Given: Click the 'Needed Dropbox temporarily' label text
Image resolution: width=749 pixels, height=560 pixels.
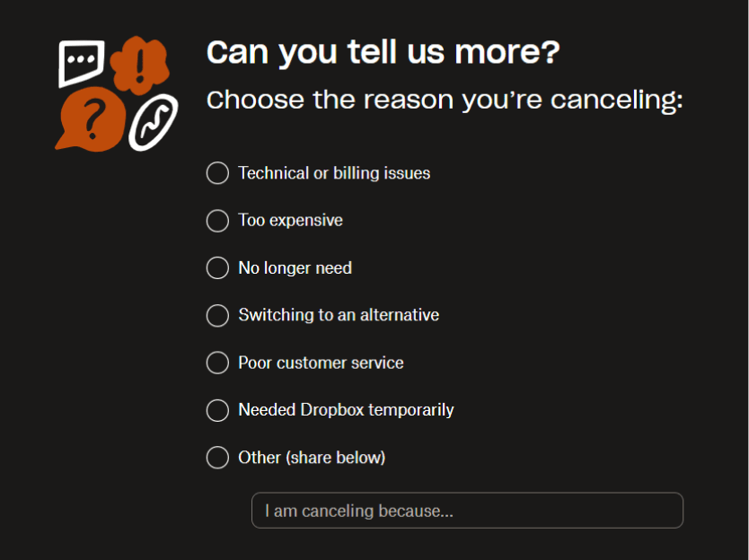Looking at the screenshot, I should tap(346, 410).
